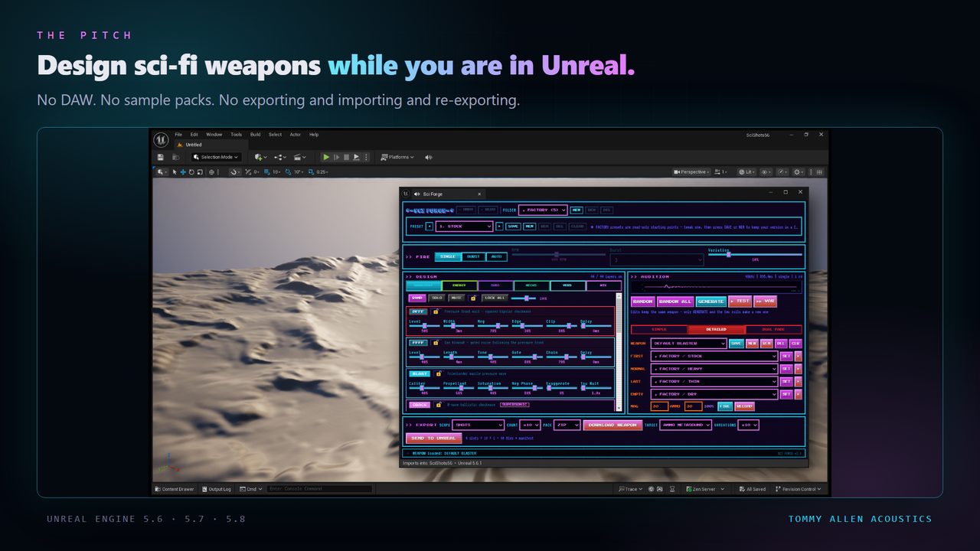The height and width of the screenshot is (551, 980).
Task: Toggle the padlock icon next to LOCK ALL
Action: 473,298
